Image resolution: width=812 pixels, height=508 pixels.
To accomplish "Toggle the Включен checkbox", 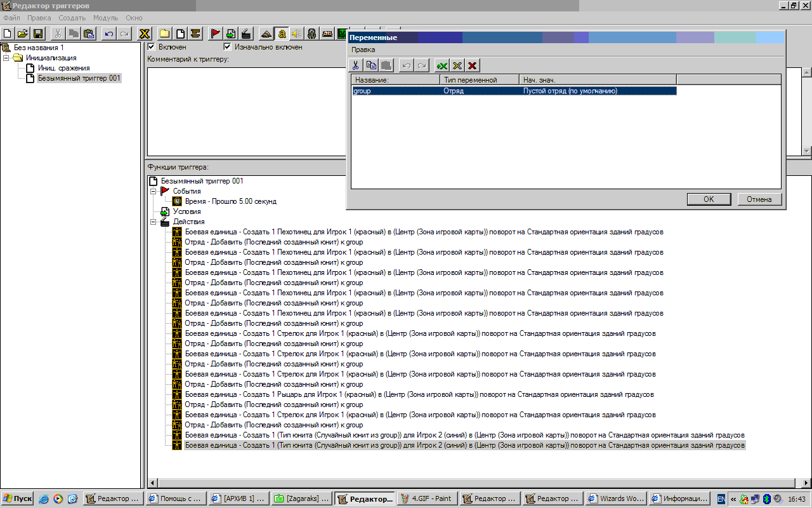I will [151, 47].
